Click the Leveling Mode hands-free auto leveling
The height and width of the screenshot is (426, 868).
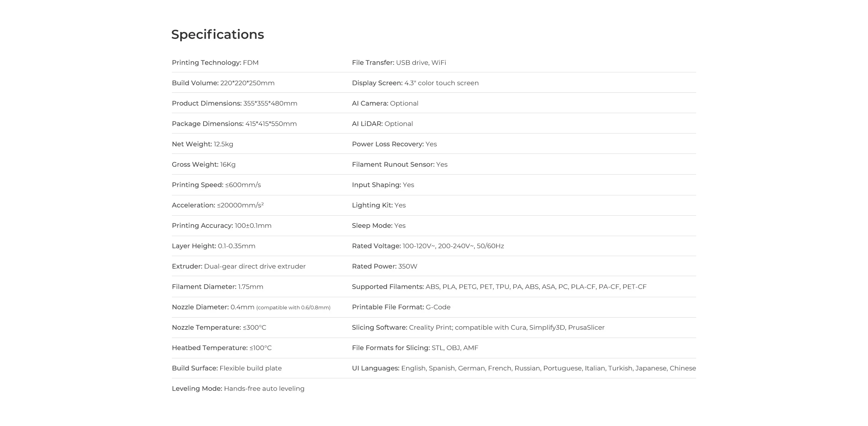[x=238, y=389]
